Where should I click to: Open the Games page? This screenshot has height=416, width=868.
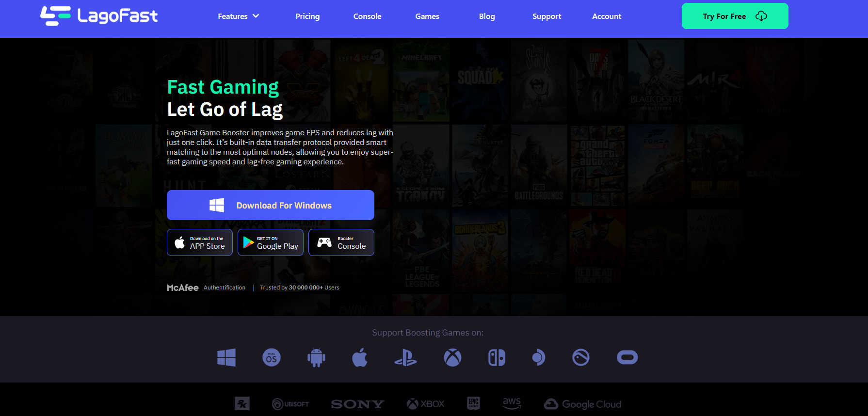(427, 16)
